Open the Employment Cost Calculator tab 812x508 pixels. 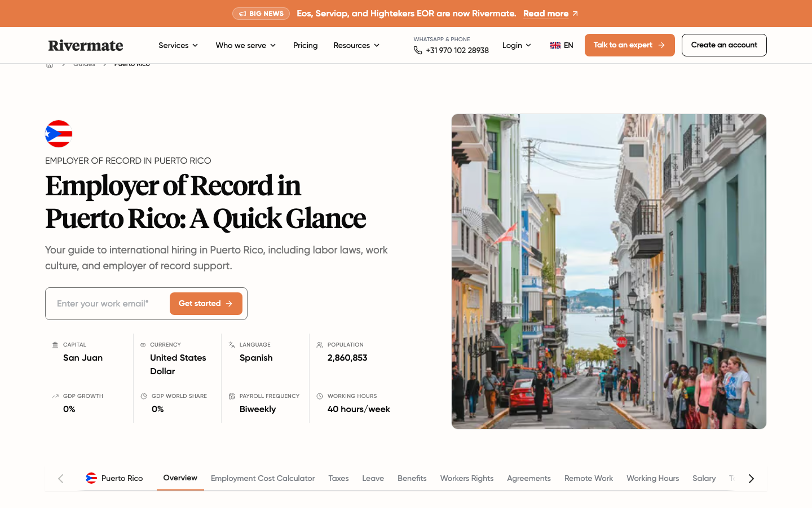pyautogui.click(x=263, y=478)
